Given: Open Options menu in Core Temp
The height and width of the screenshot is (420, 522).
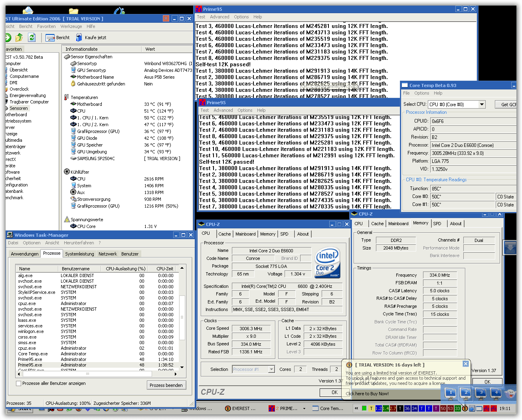Looking at the screenshot, I should 421,93.
